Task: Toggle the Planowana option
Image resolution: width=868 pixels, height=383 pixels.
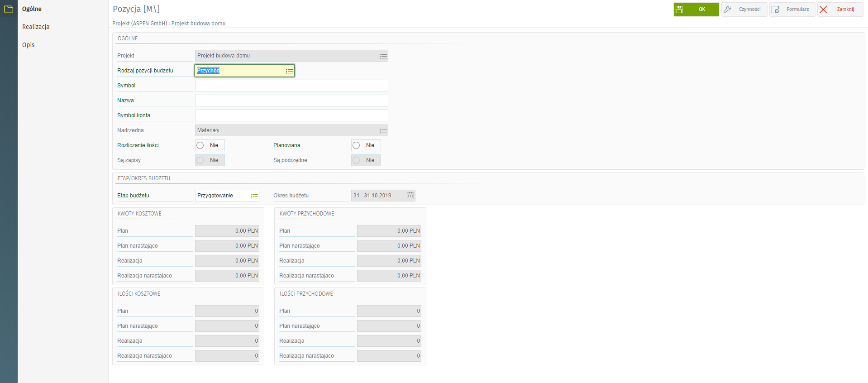Action: tap(357, 145)
